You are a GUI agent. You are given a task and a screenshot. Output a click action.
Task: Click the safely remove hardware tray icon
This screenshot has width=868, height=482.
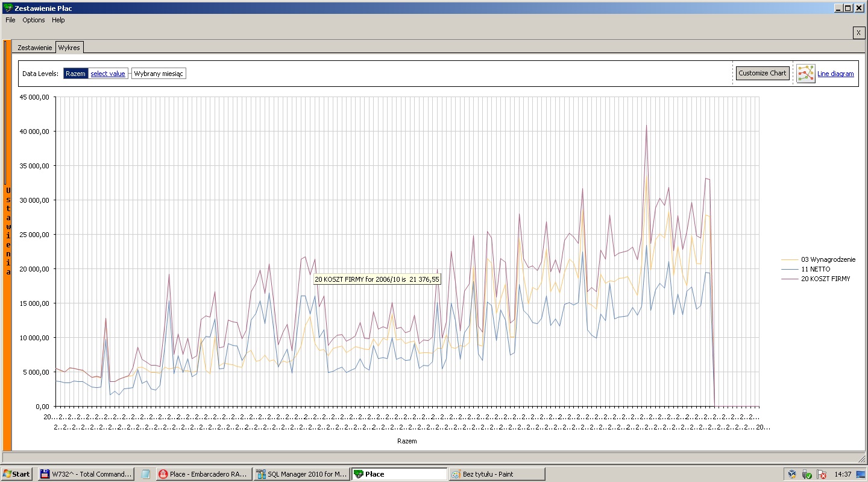(x=807, y=474)
